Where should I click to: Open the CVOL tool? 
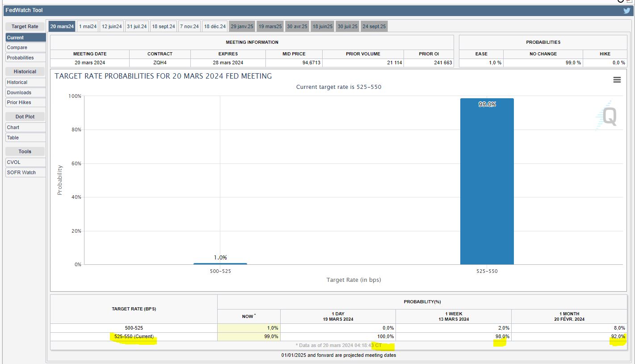pyautogui.click(x=25, y=162)
